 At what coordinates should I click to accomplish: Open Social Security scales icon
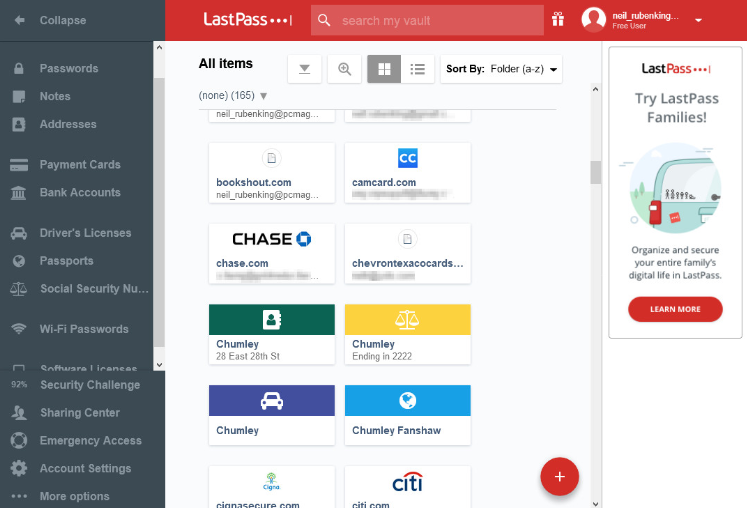pos(19,289)
